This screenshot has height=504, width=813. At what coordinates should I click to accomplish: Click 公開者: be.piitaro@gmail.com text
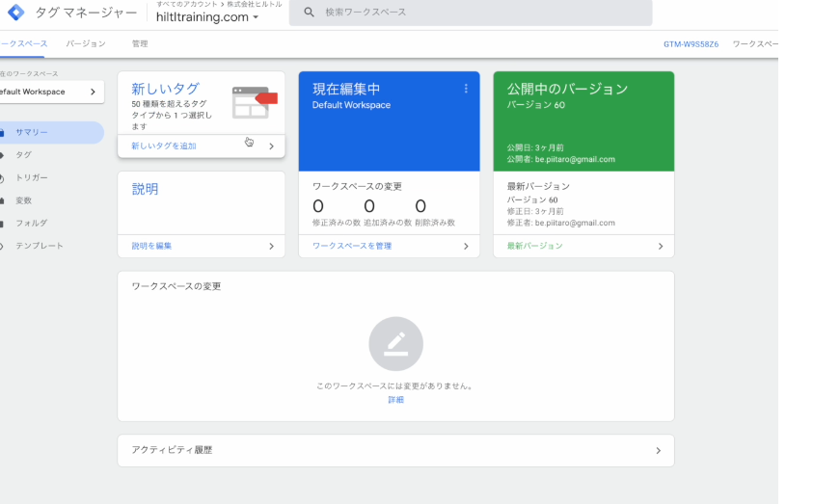click(x=561, y=160)
